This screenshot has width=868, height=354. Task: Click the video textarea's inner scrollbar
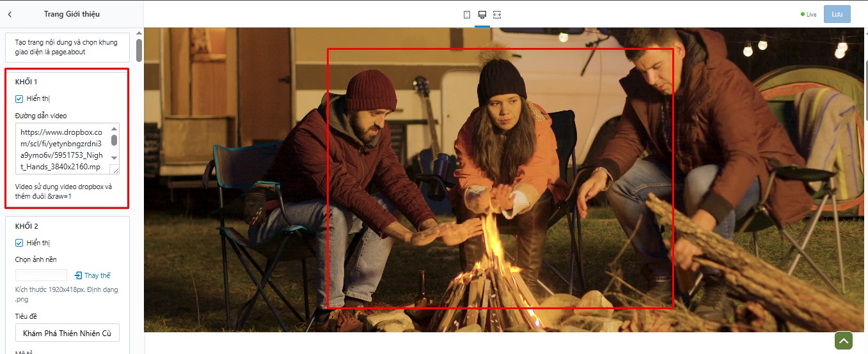(114, 140)
